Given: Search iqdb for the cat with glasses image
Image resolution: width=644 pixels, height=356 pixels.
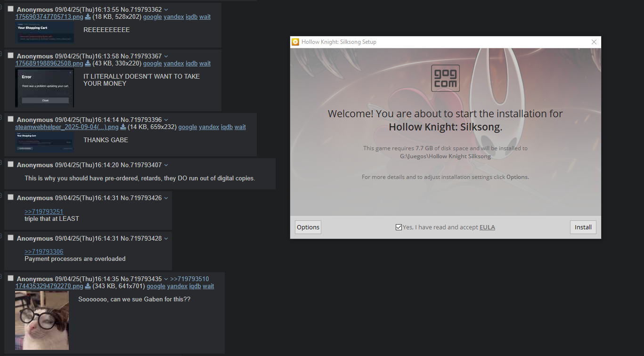Looking at the screenshot, I should point(196,286).
